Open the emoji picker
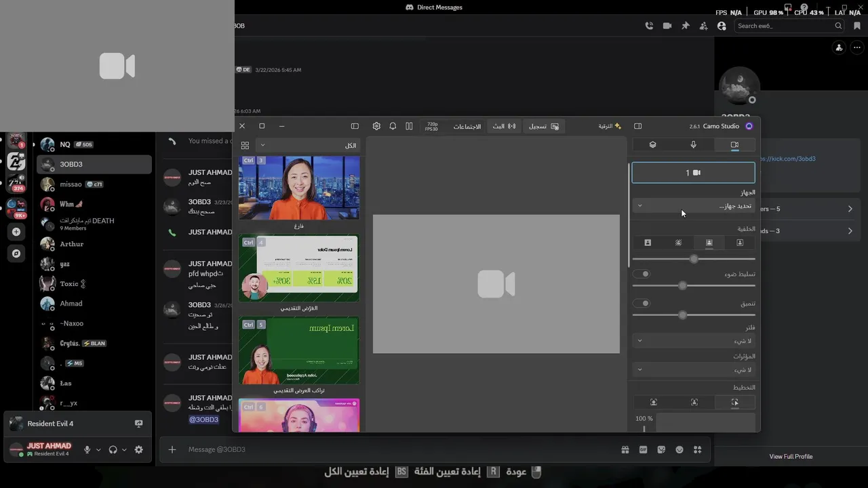The image size is (868, 488). click(679, 449)
